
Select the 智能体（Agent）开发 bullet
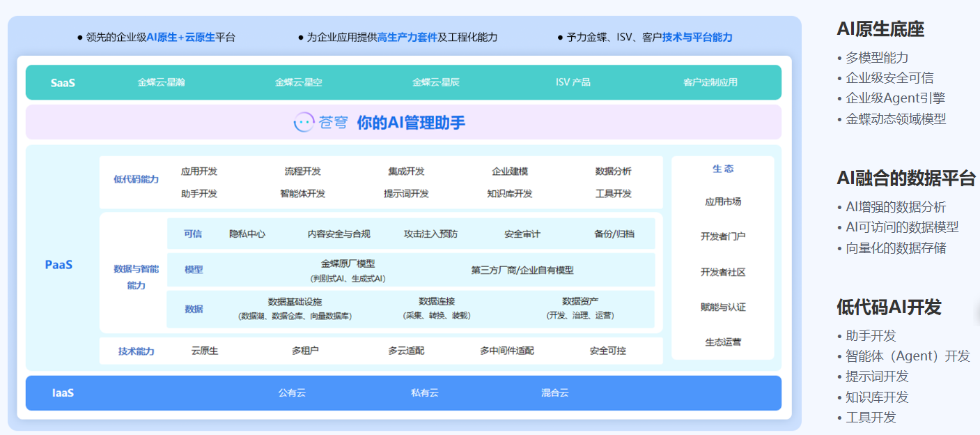click(908, 356)
